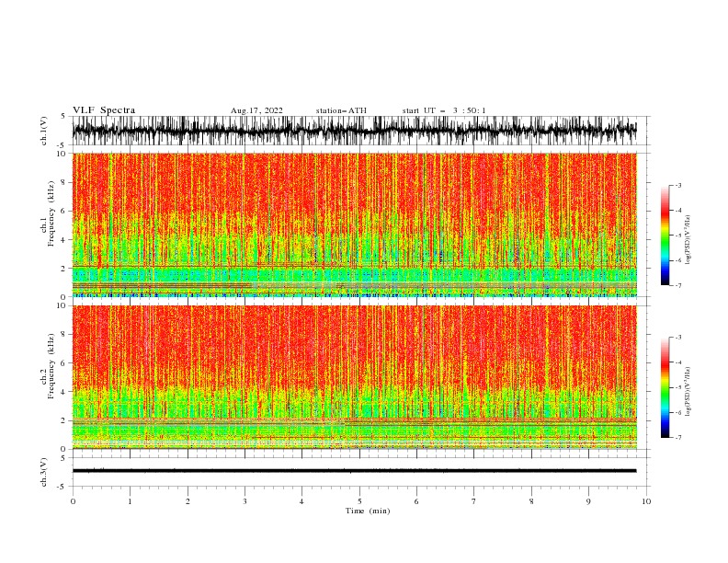Click the ch.1 spectrogram panel

(354, 224)
